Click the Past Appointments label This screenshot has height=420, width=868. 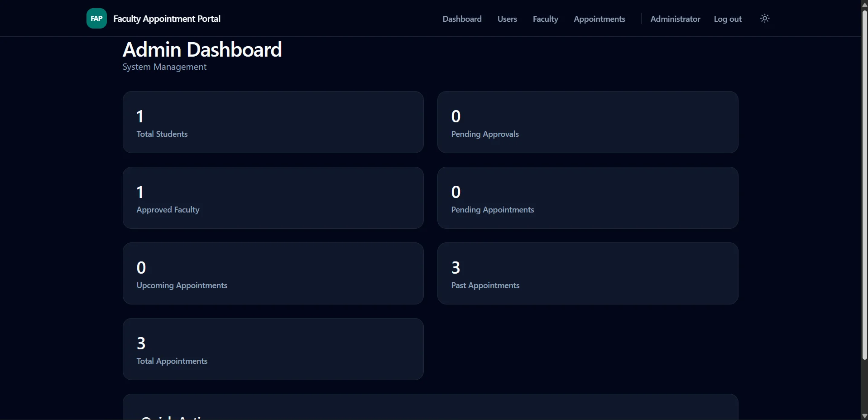coord(485,285)
